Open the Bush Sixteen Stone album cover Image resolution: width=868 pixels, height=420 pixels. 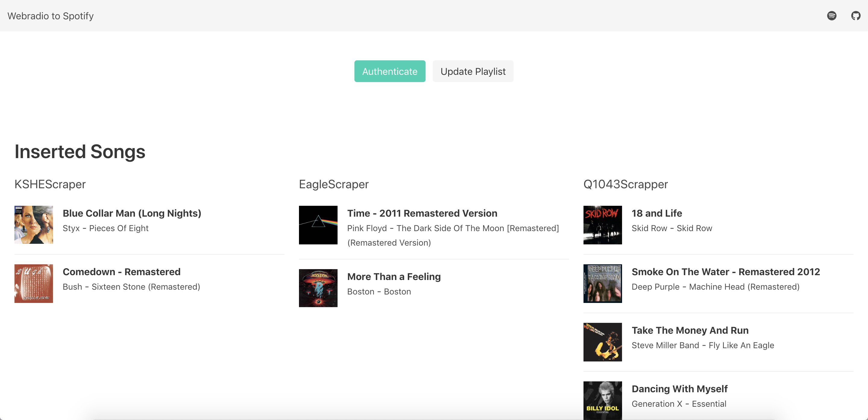[x=34, y=283]
